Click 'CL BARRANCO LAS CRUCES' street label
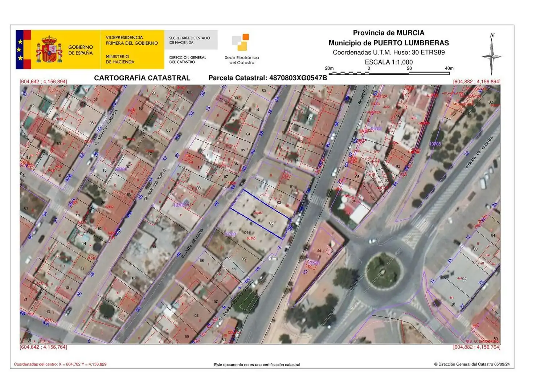Image resolution: width=540 pixels, height=392 pixels. 236,300
